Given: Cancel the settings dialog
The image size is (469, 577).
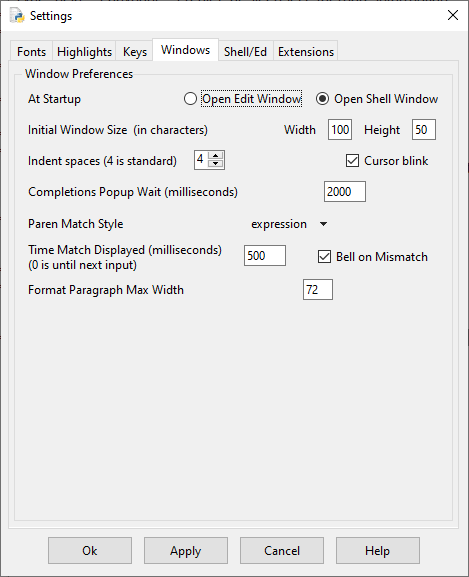Looking at the screenshot, I should [x=282, y=551].
